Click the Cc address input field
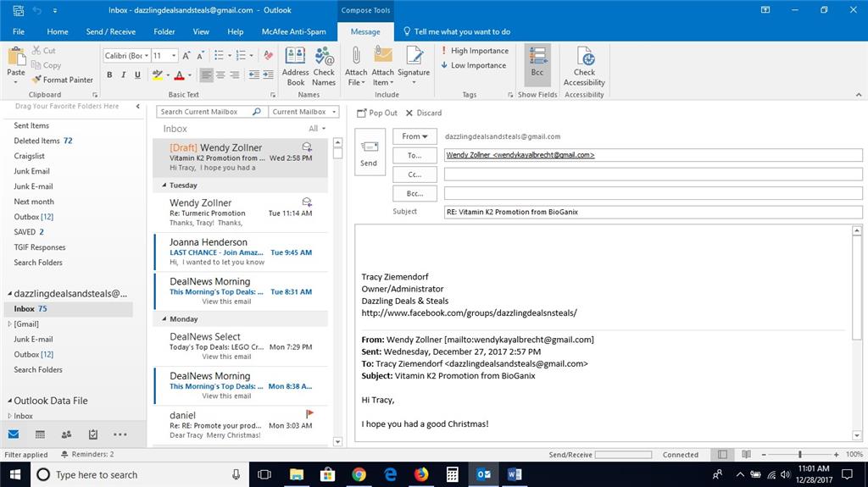 coord(653,174)
